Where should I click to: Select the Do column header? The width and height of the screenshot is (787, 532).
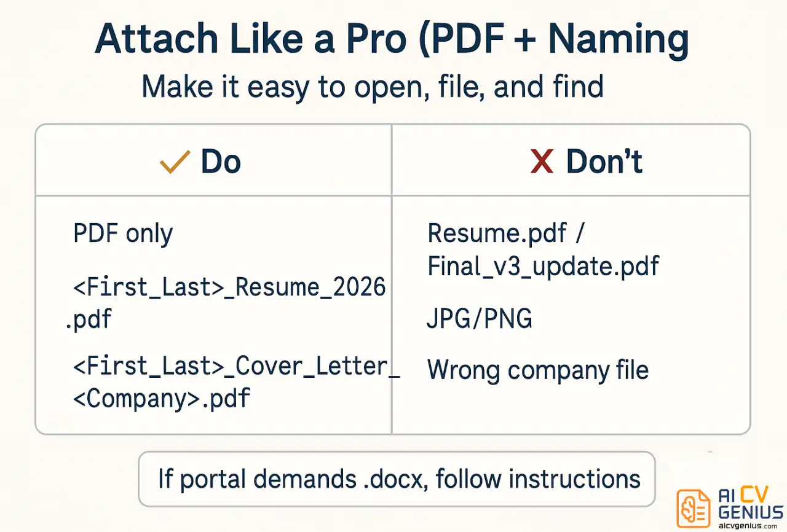pos(213,162)
